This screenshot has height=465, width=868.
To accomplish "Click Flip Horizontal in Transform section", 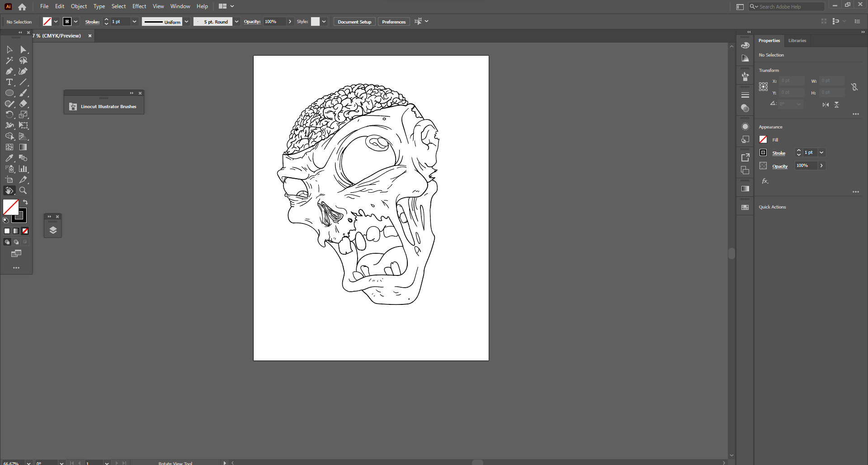I will pyautogui.click(x=826, y=104).
